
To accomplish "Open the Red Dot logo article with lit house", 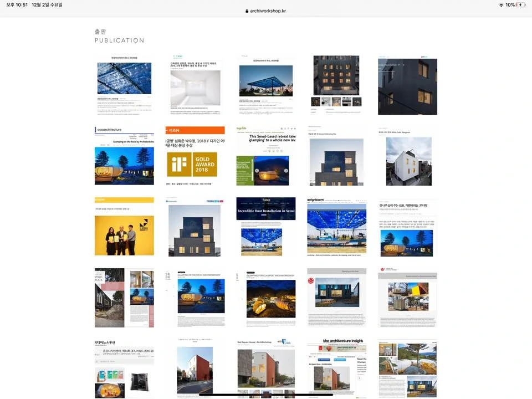I will click(x=337, y=298).
